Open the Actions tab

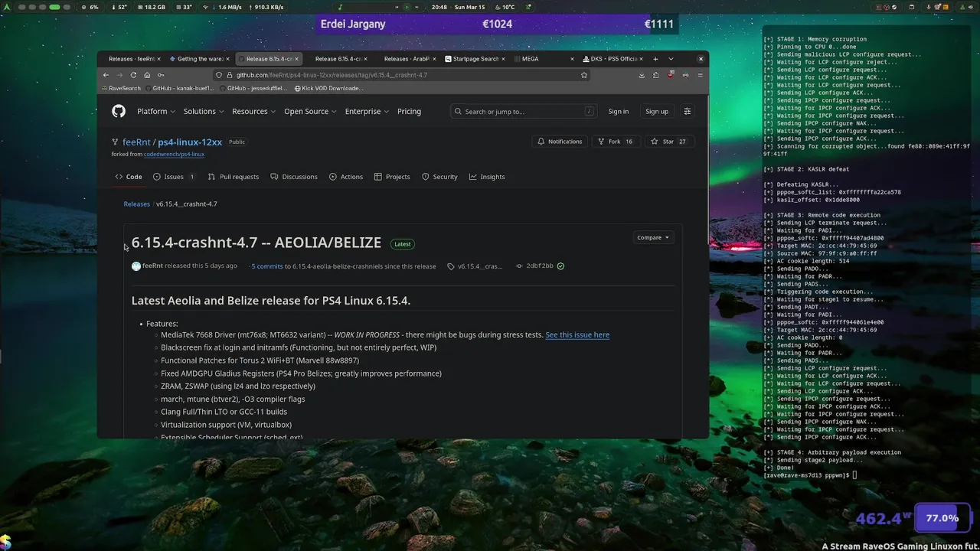[346, 177]
